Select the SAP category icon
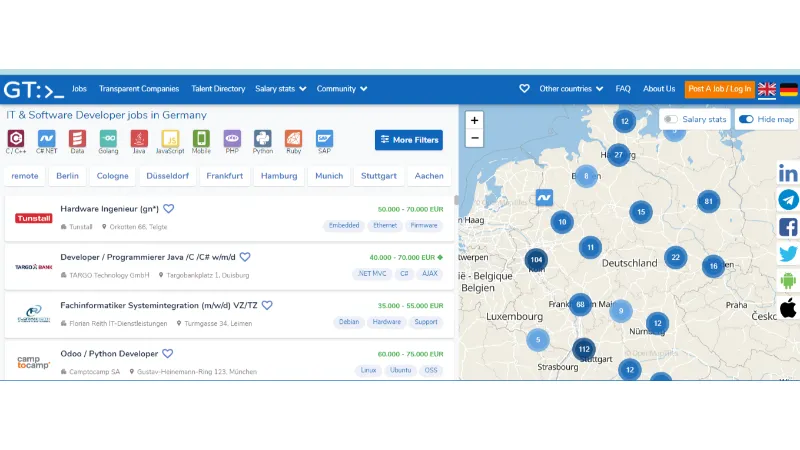The image size is (800, 450). 324,139
